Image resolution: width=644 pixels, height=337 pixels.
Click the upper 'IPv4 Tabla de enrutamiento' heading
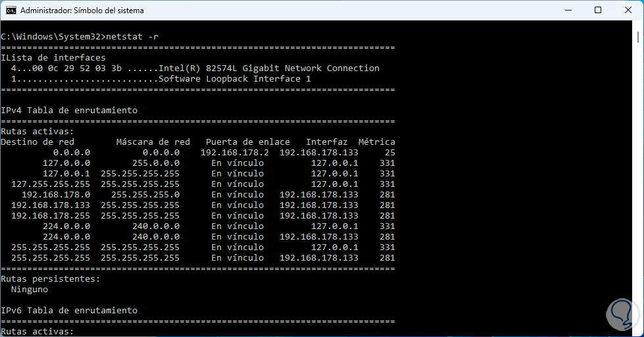point(69,110)
